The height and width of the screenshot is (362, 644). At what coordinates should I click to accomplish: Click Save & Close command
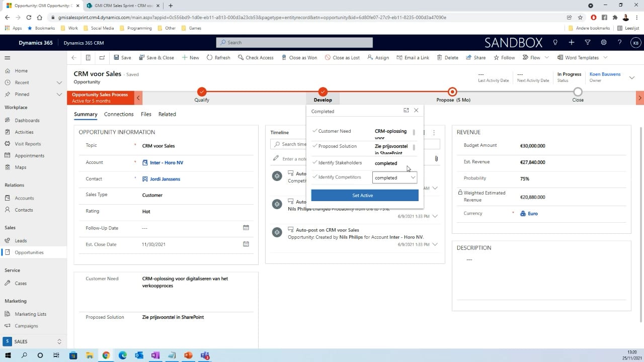[156, 57]
